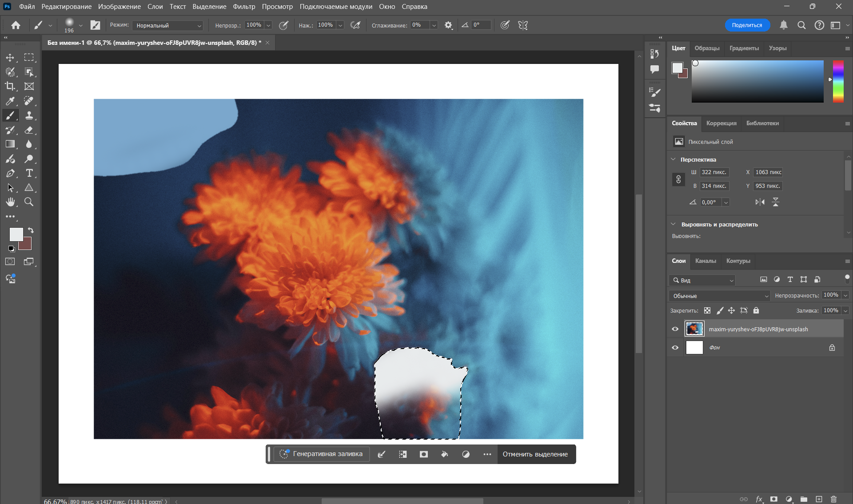
Task: Delete layer with trash icon
Action: click(833, 499)
